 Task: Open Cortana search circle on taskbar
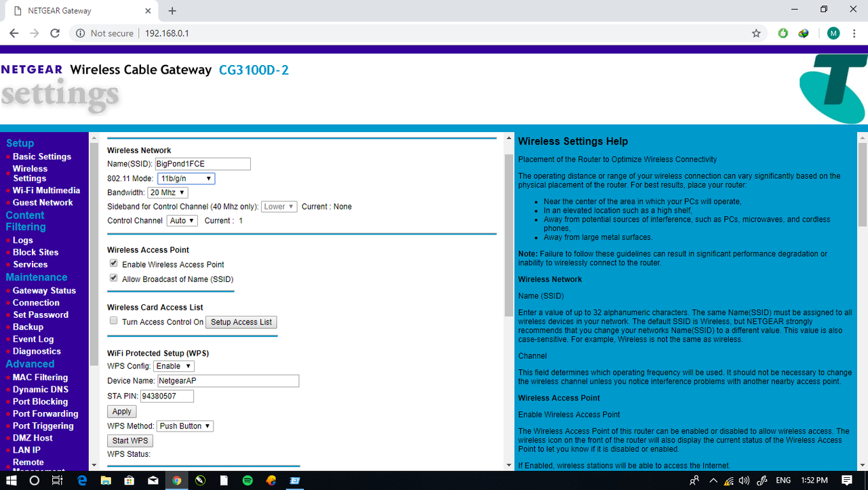click(35, 481)
